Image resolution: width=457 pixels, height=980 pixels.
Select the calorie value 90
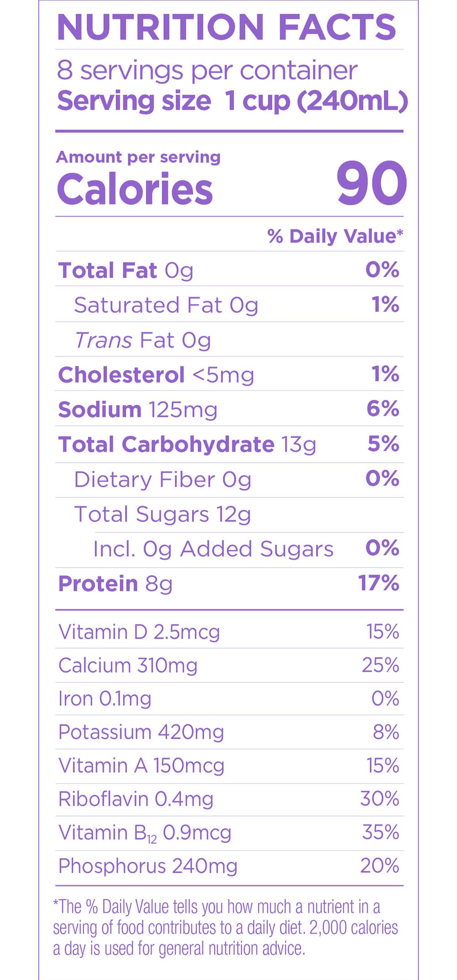371,184
